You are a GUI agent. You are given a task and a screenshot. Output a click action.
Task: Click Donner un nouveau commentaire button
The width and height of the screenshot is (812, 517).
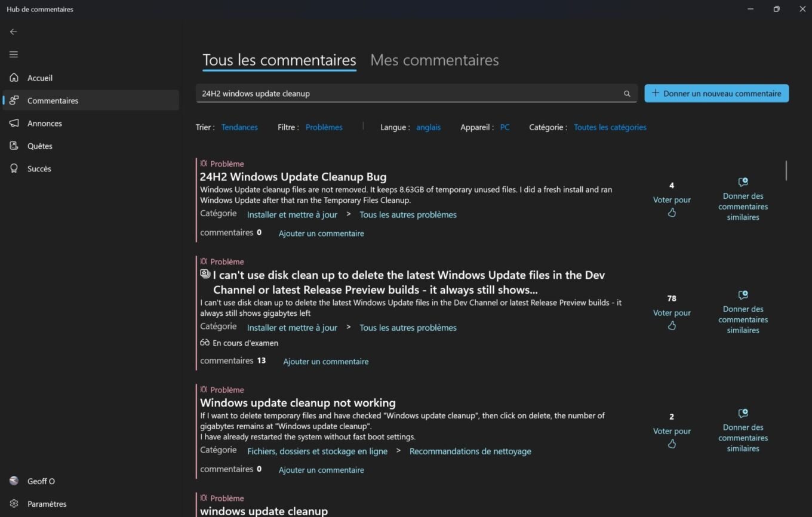[x=716, y=93]
